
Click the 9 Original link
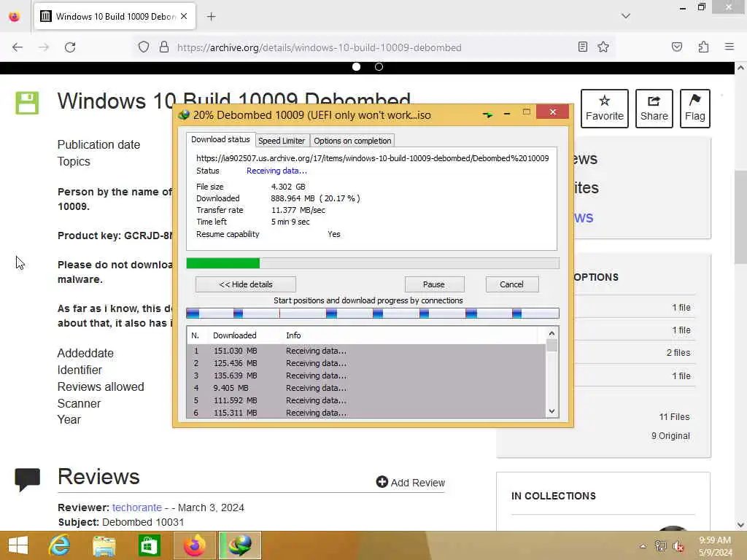pos(670,436)
